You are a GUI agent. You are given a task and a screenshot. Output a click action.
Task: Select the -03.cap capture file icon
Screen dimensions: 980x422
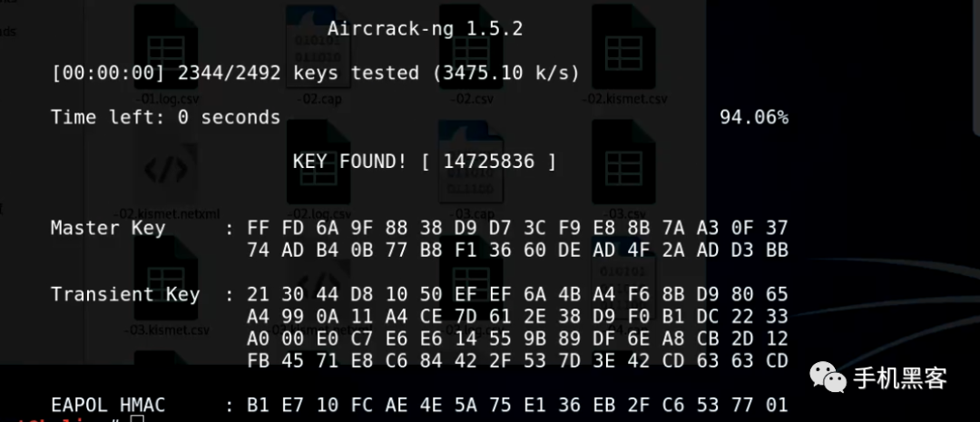click(471, 162)
